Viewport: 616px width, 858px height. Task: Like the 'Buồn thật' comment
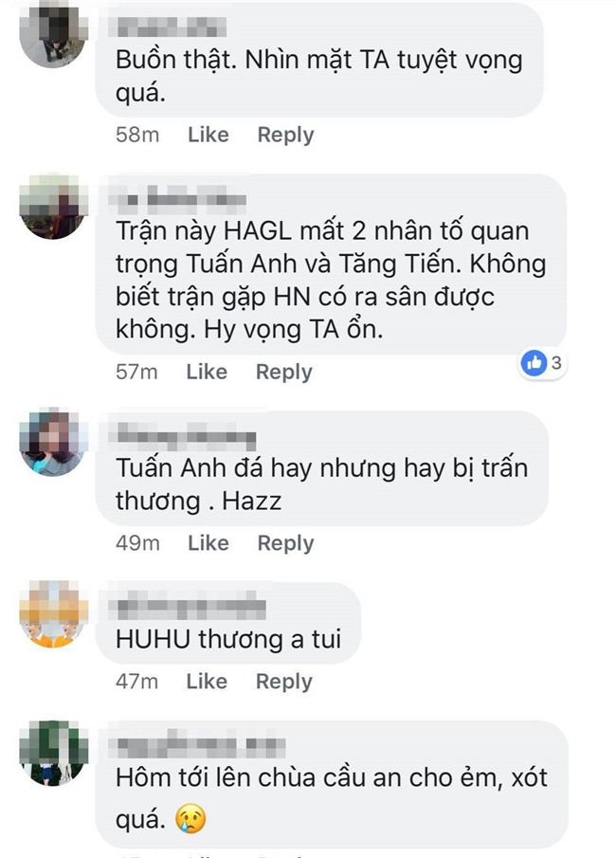(208, 135)
